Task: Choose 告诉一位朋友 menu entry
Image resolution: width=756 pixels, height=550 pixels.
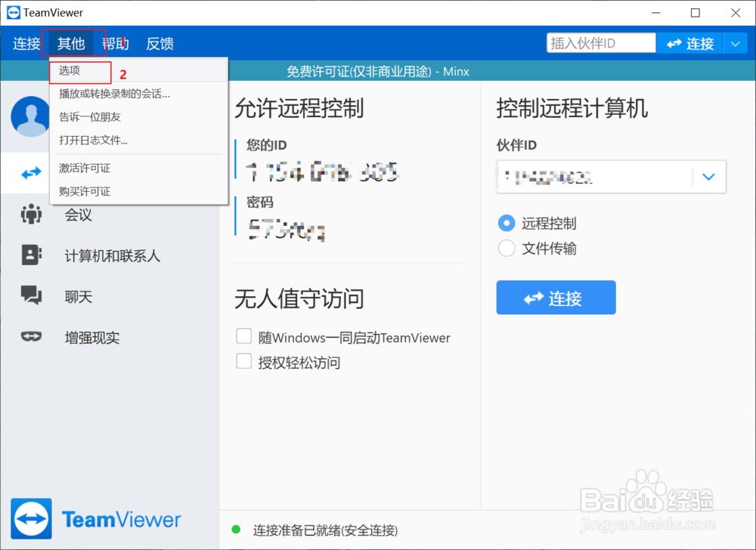Action: [139, 116]
